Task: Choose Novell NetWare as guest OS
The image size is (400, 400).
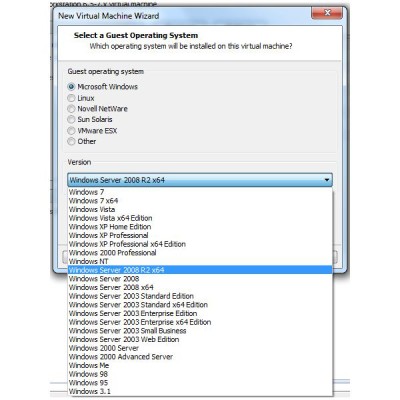Action: pyautogui.click(x=71, y=109)
